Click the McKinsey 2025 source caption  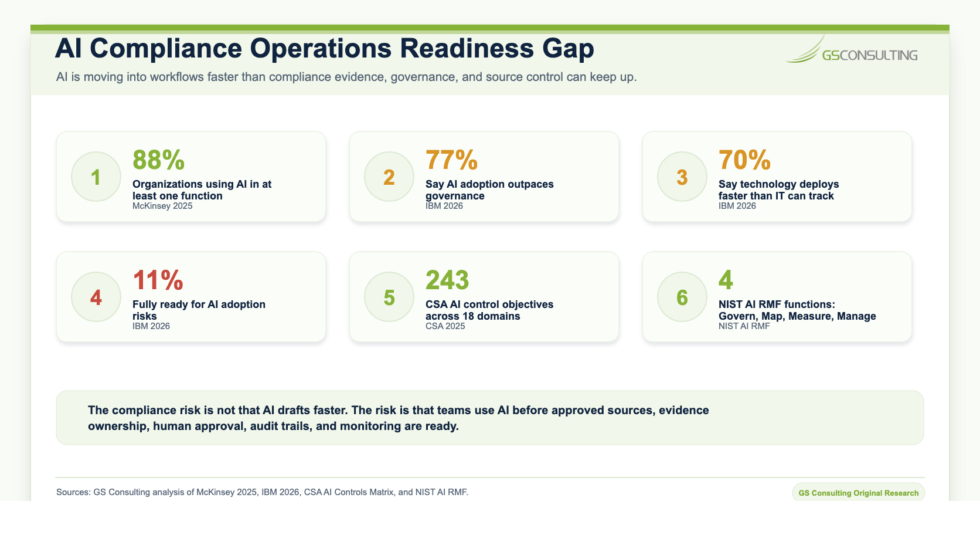[x=162, y=206]
